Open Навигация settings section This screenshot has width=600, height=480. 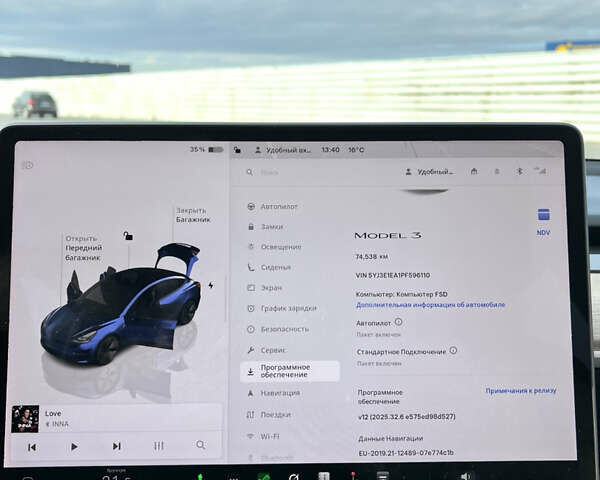279,393
